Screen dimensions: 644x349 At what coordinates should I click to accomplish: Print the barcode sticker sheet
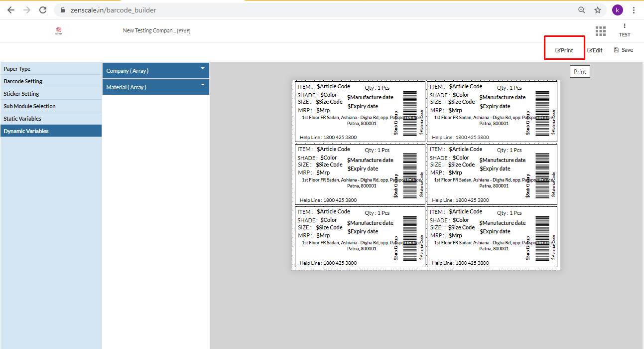click(x=564, y=50)
